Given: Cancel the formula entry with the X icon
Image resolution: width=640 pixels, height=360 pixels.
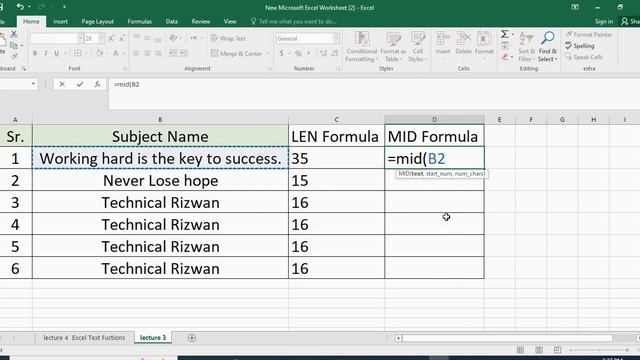Looking at the screenshot, I should 62,84.
